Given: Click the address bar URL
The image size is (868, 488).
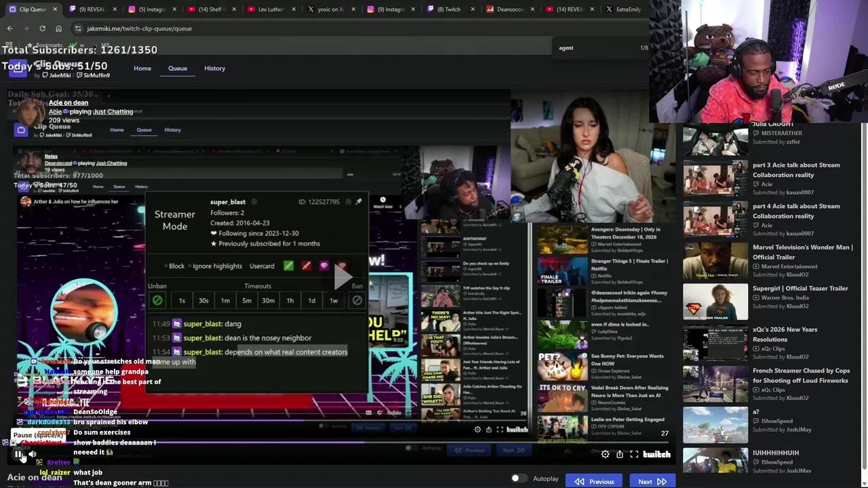Looking at the screenshot, I should [139, 28].
